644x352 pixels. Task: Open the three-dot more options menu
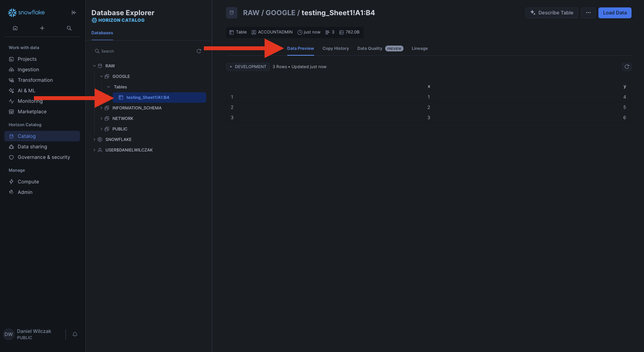(x=588, y=12)
